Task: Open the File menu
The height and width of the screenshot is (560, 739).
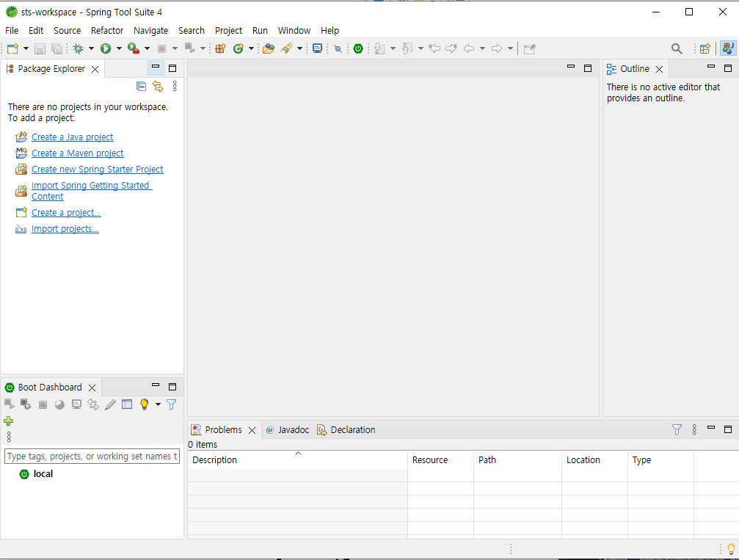Action: click(12, 31)
